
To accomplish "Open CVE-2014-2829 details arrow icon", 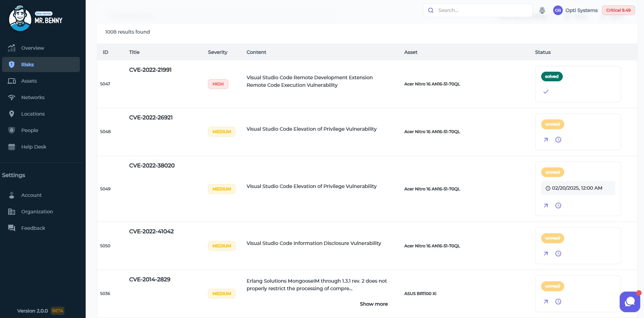I will click(x=546, y=302).
